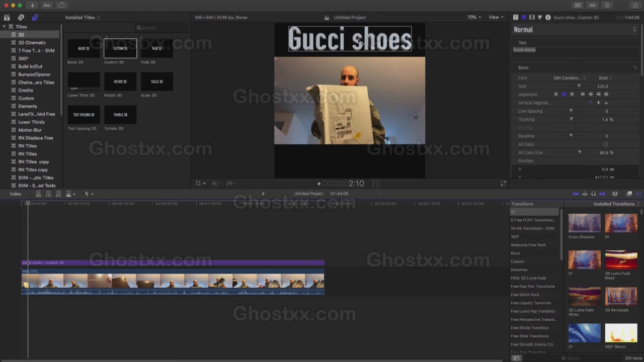Toggle the effects browser button
Viewport: 644px width, 362px height.
(629, 194)
